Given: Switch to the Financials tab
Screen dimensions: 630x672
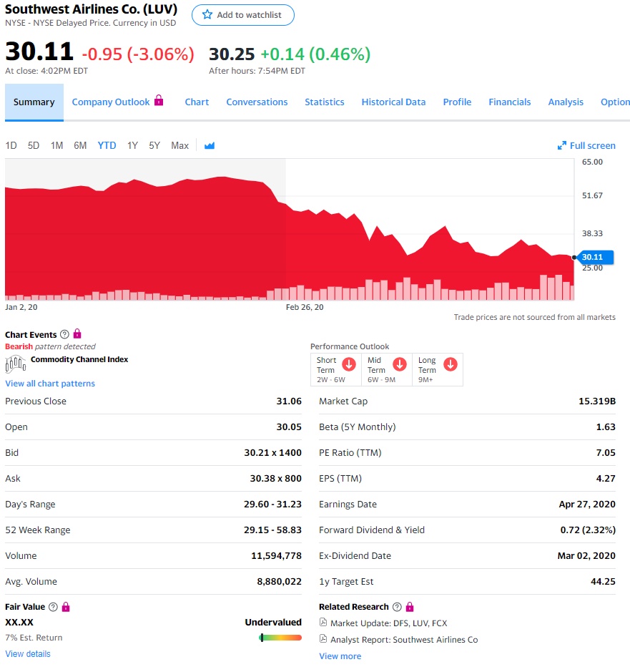Looking at the screenshot, I should [x=510, y=102].
